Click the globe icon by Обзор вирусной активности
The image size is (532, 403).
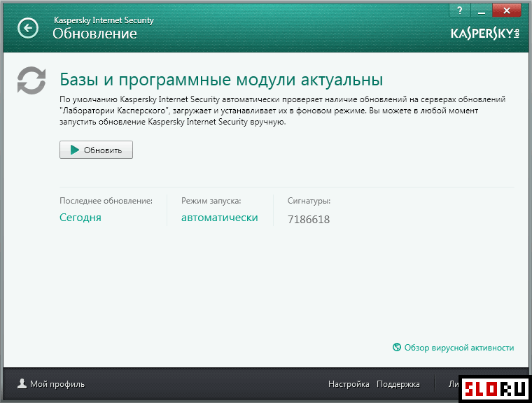coord(397,347)
